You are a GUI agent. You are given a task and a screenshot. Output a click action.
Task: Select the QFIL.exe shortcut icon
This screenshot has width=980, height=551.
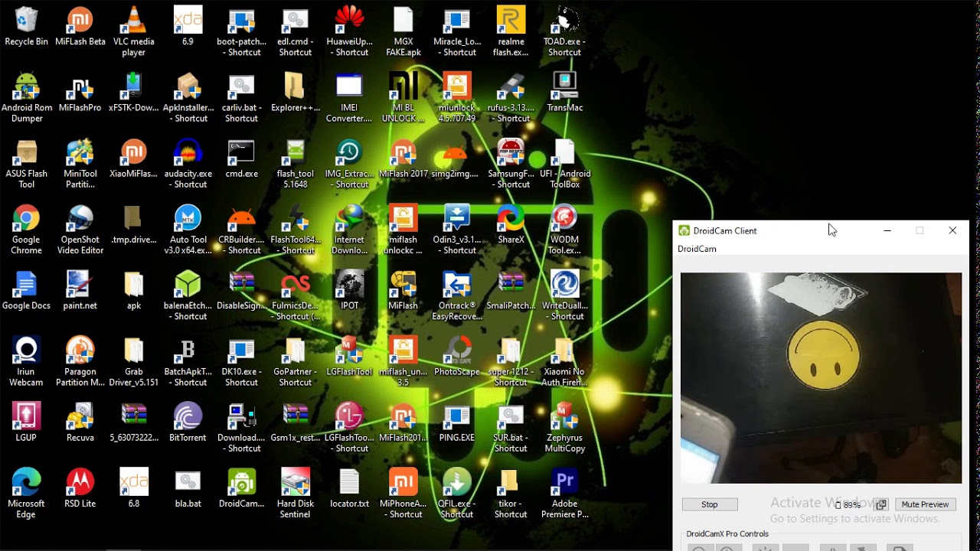click(457, 494)
